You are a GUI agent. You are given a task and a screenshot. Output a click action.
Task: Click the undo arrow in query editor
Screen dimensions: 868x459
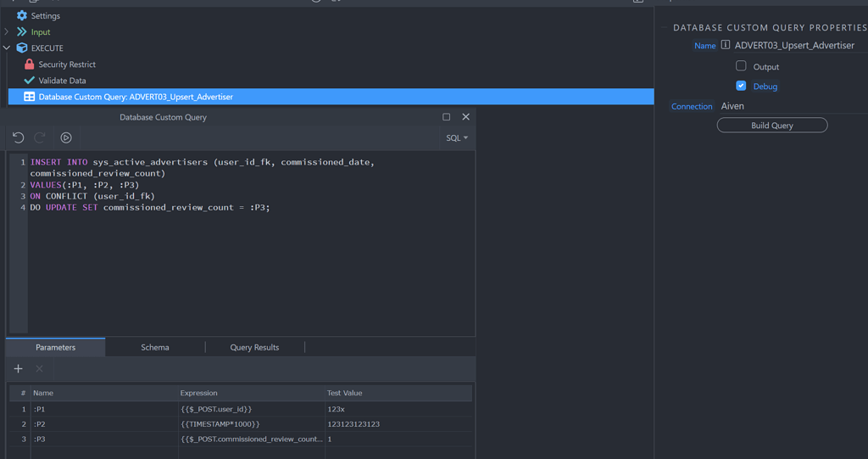pos(18,137)
